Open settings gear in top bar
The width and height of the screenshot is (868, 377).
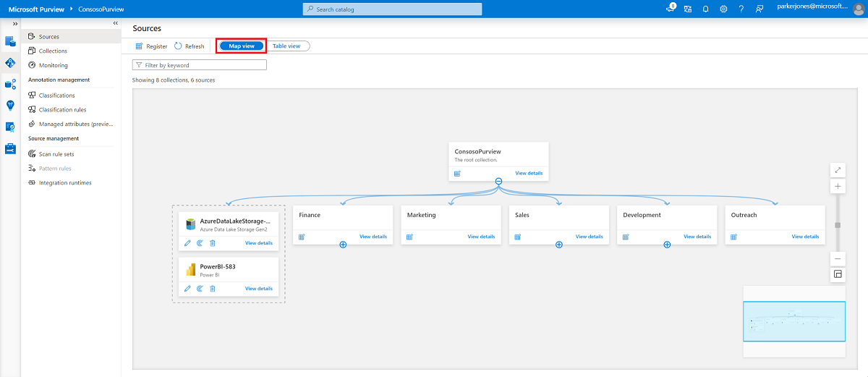(x=723, y=9)
